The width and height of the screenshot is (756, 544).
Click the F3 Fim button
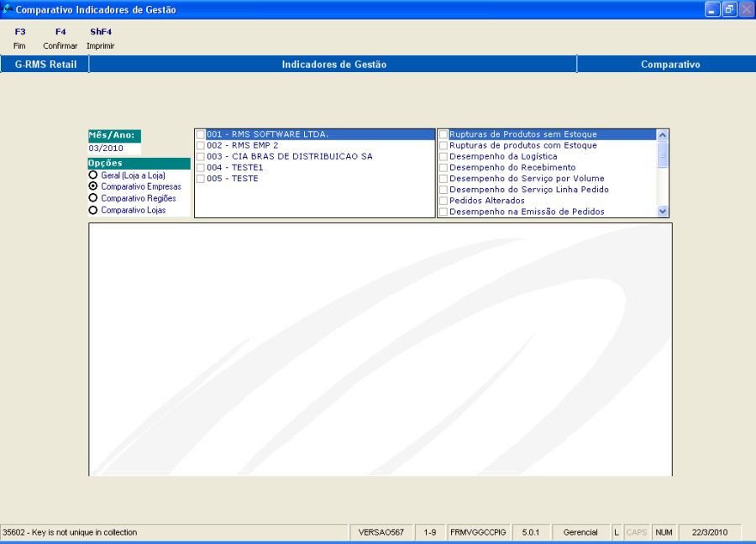click(x=20, y=39)
